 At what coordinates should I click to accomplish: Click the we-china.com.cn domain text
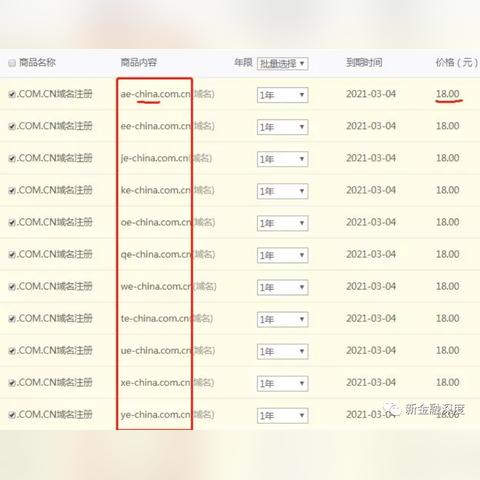tap(156, 287)
